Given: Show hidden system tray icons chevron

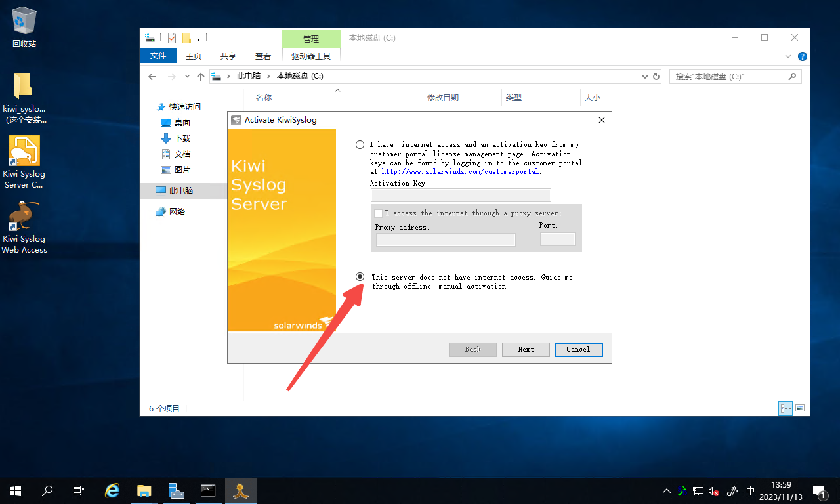Looking at the screenshot, I should pos(667,490).
